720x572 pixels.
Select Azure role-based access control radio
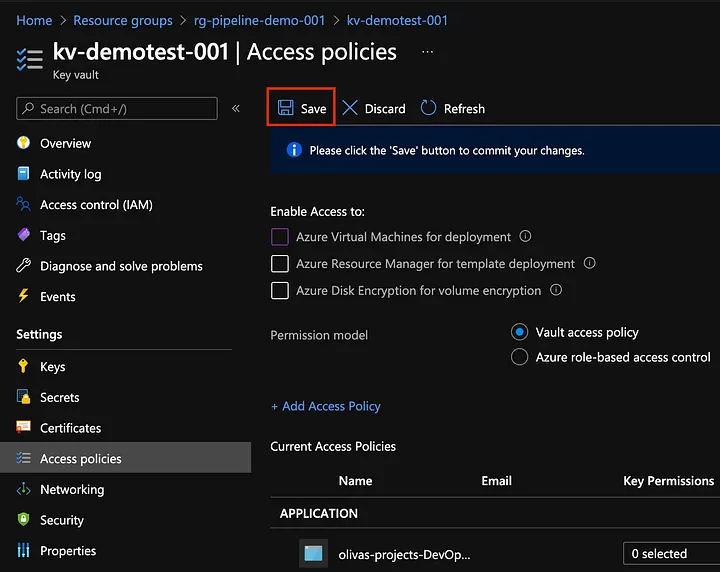(x=519, y=357)
